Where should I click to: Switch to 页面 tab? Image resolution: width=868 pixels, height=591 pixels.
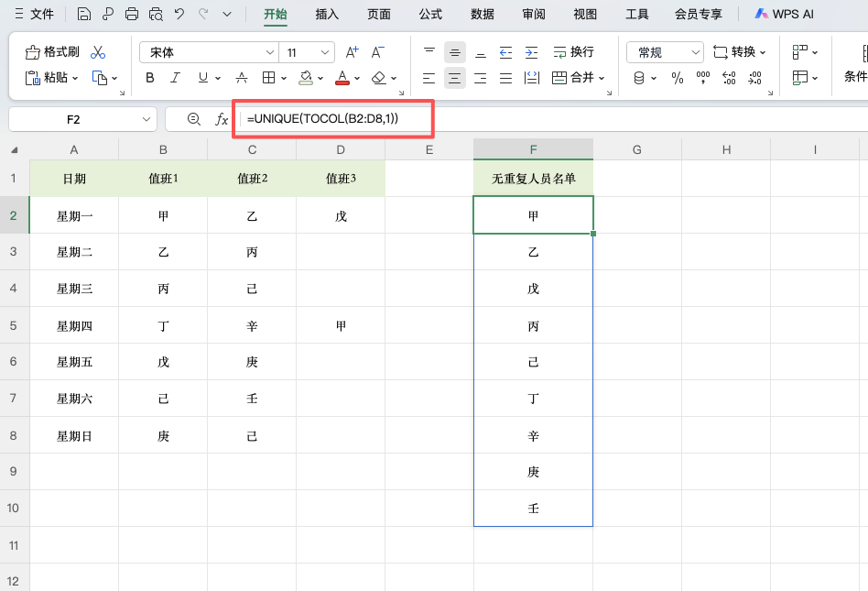tap(379, 14)
